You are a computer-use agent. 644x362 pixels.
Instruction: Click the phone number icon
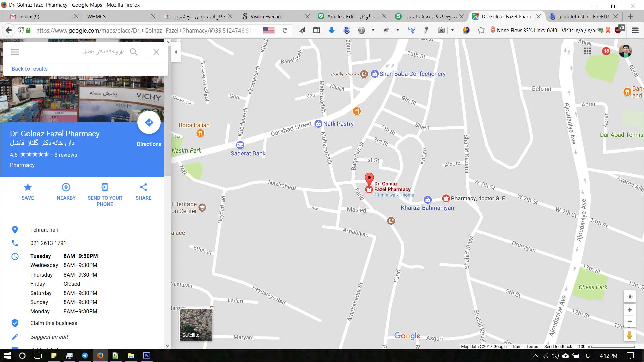click(x=15, y=243)
